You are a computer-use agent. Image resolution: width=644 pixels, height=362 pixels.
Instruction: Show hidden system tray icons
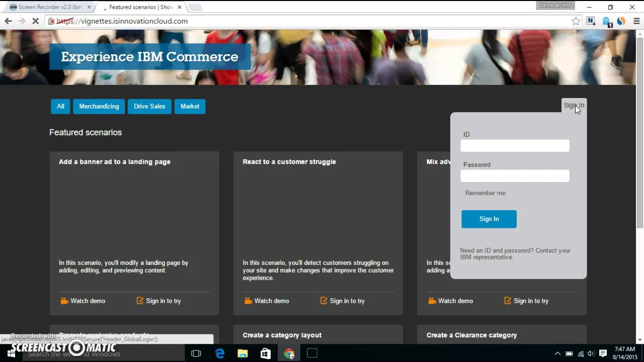557,353
